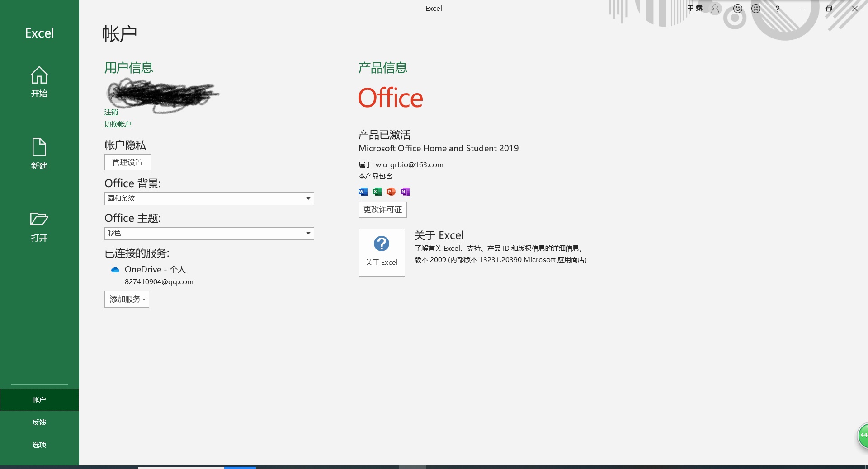Expand the Office 主题 dropdown showing 彩色
This screenshot has width=868, height=469.
pos(209,234)
